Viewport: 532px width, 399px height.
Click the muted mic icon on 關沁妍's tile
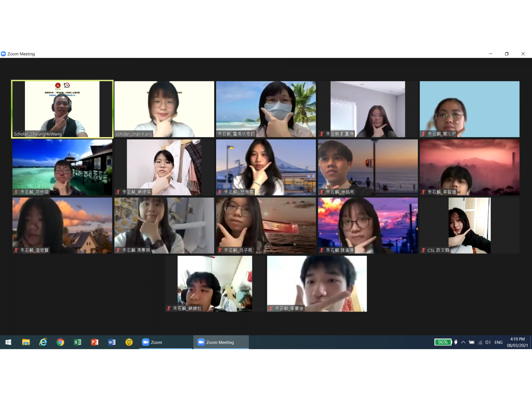point(424,134)
